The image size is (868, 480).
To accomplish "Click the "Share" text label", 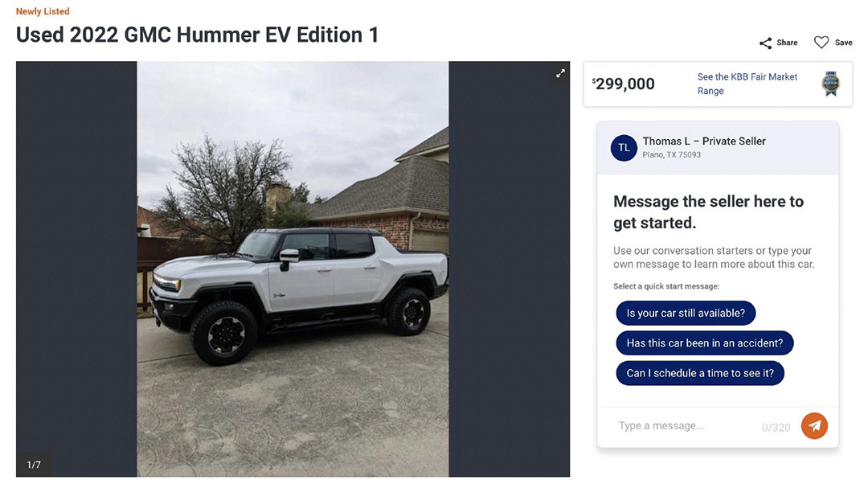I will click(x=787, y=43).
